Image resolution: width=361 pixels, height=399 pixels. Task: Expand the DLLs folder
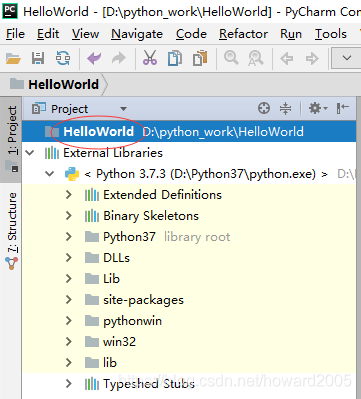pos(69,258)
